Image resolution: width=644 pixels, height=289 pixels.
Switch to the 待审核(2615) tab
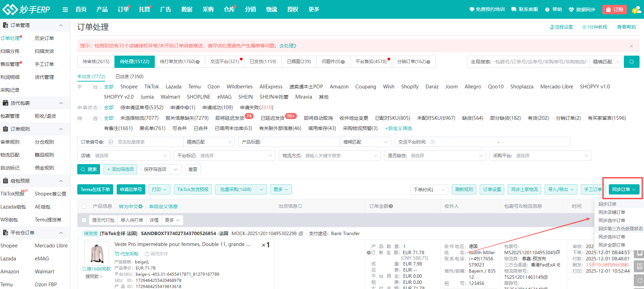click(96, 62)
